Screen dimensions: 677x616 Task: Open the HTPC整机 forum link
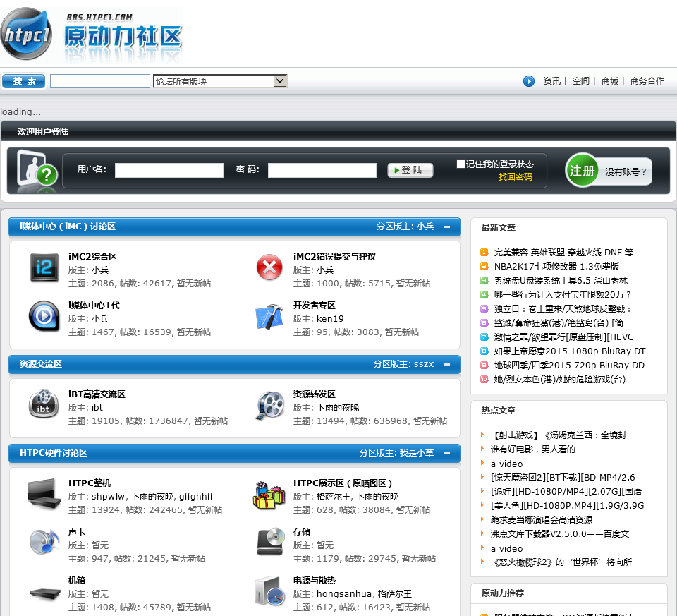point(90,483)
